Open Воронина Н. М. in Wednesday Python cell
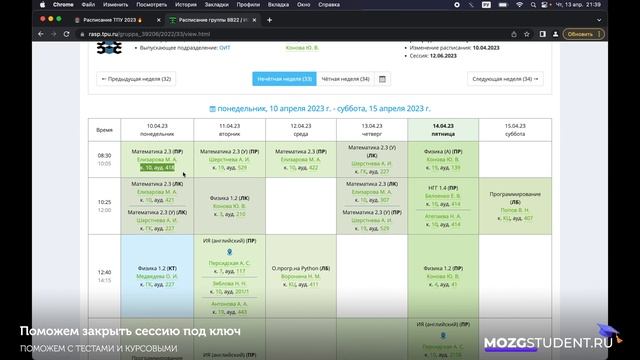This screenshot has height=360, width=640. [x=301, y=276]
